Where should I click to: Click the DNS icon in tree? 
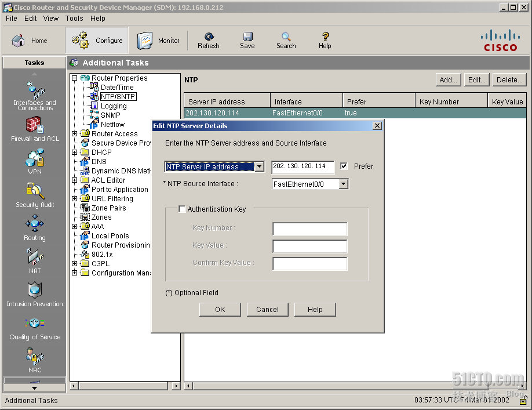tap(85, 161)
